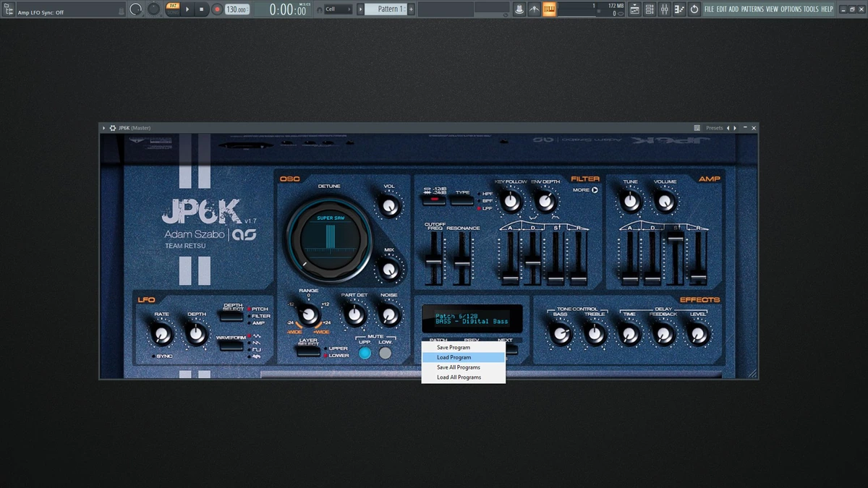Open the Cell snap dropdown
868x488 pixels.
click(338, 9)
